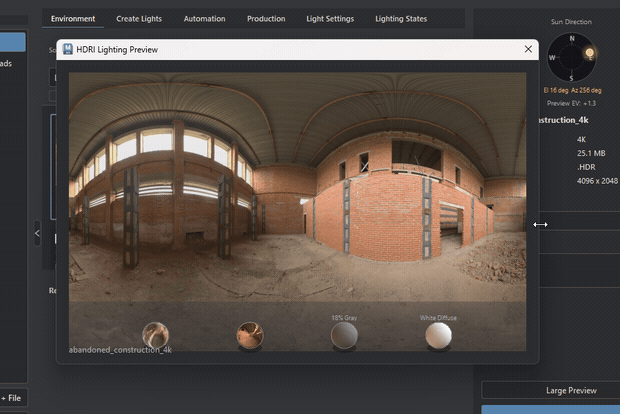Click the HDRI Lighting Preview title text
620x414 pixels.
coord(117,49)
